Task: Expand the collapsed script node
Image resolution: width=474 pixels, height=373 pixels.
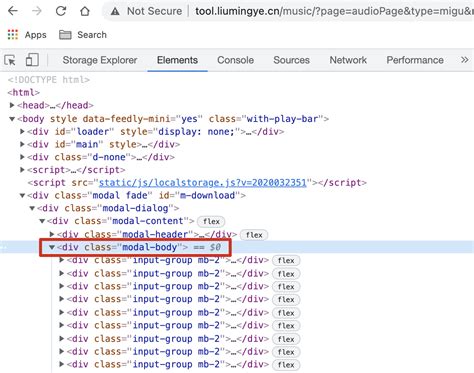Action: [x=22, y=170]
